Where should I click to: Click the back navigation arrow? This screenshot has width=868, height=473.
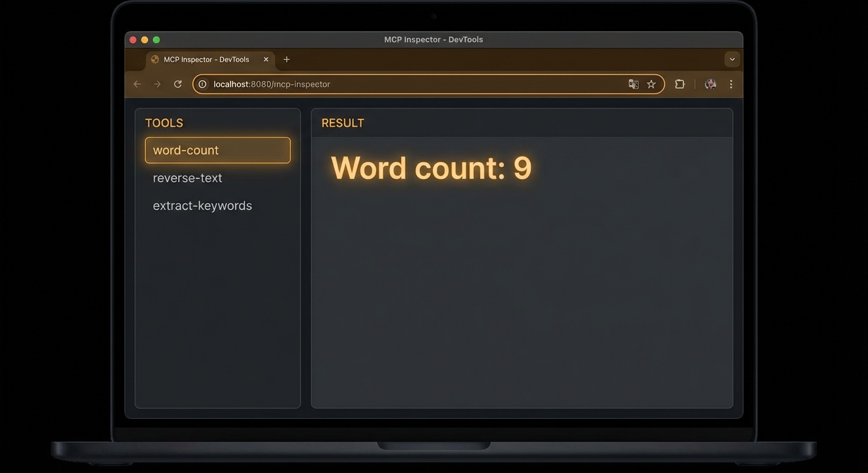click(136, 84)
